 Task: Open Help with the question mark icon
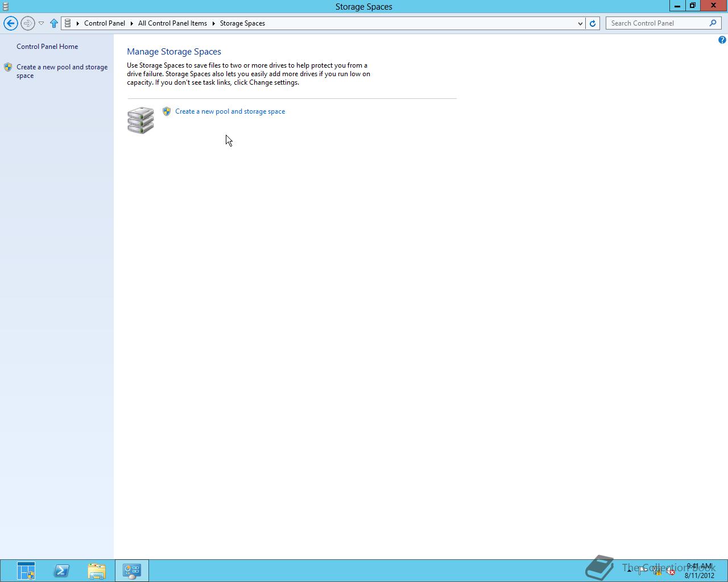(x=722, y=40)
